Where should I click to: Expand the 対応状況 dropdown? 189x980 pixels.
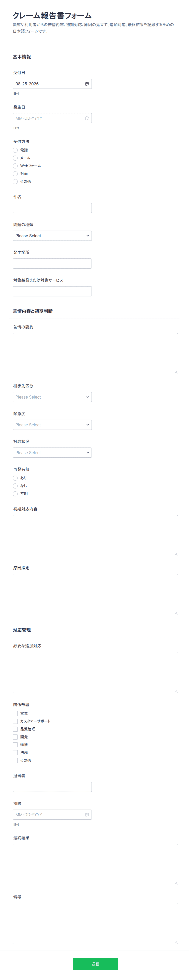pyautogui.click(x=52, y=453)
